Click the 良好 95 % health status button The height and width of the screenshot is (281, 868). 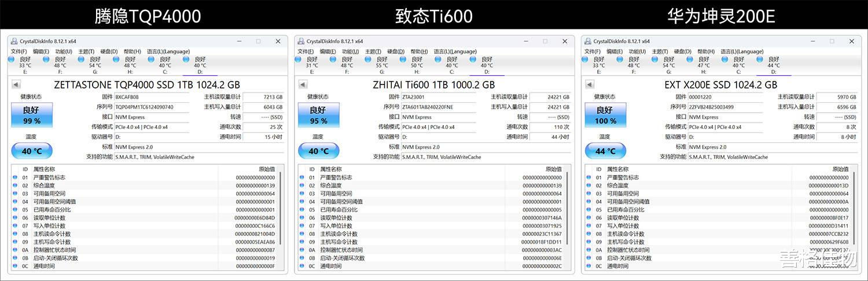319,115
